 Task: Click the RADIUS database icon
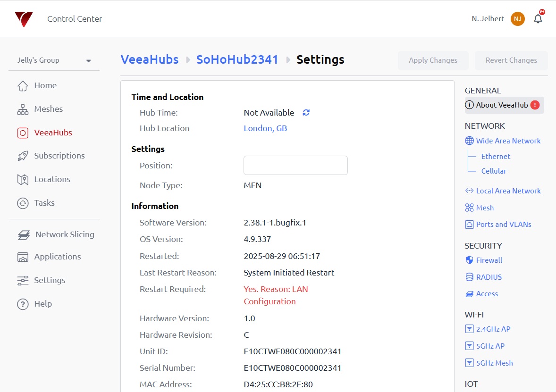(x=469, y=277)
